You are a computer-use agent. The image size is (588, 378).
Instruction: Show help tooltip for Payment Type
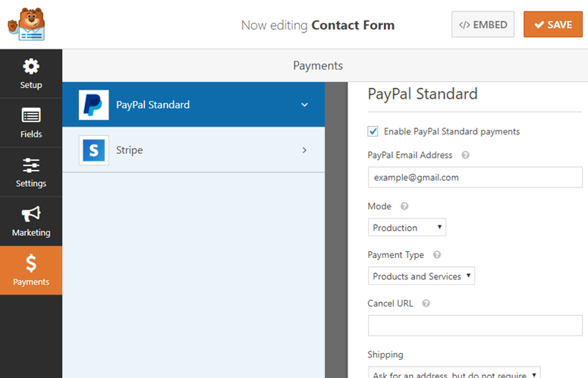click(437, 254)
